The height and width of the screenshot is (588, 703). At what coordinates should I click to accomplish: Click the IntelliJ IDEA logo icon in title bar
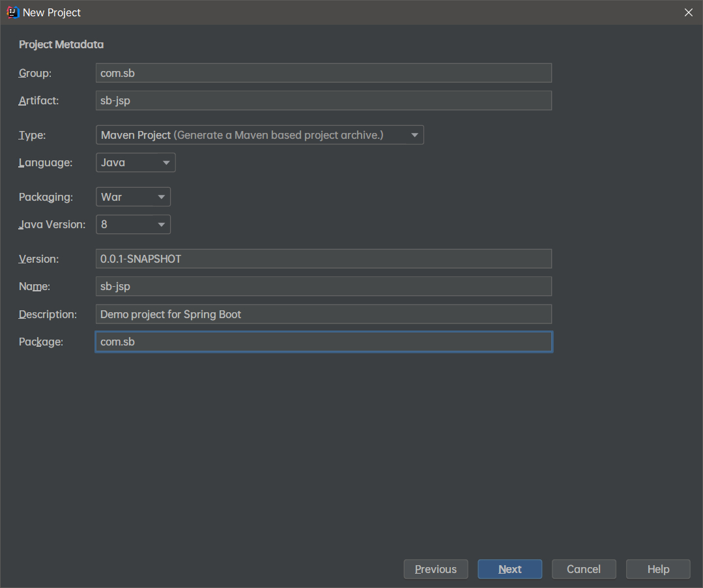pyautogui.click(x=13, y=12)
